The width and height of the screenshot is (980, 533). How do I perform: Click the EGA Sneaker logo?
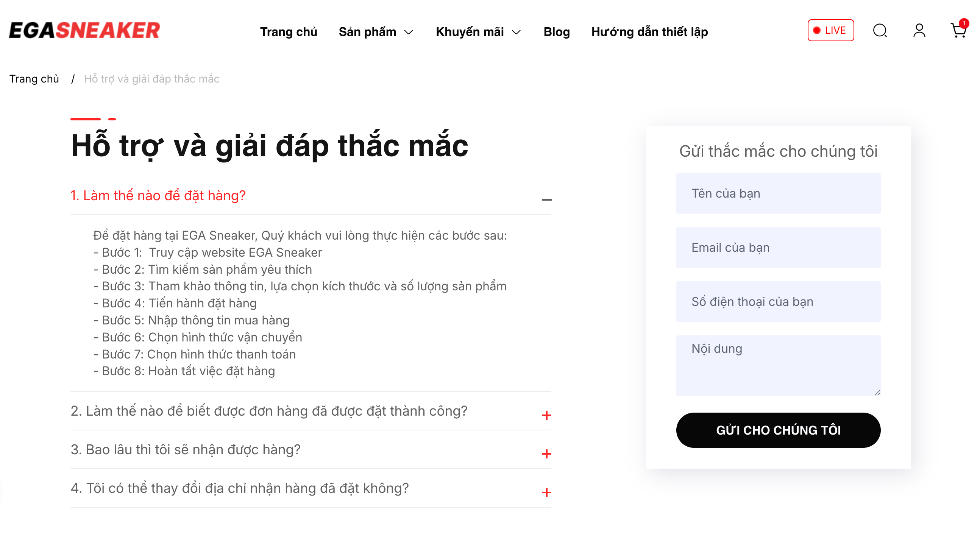click(x=84, y=30)
